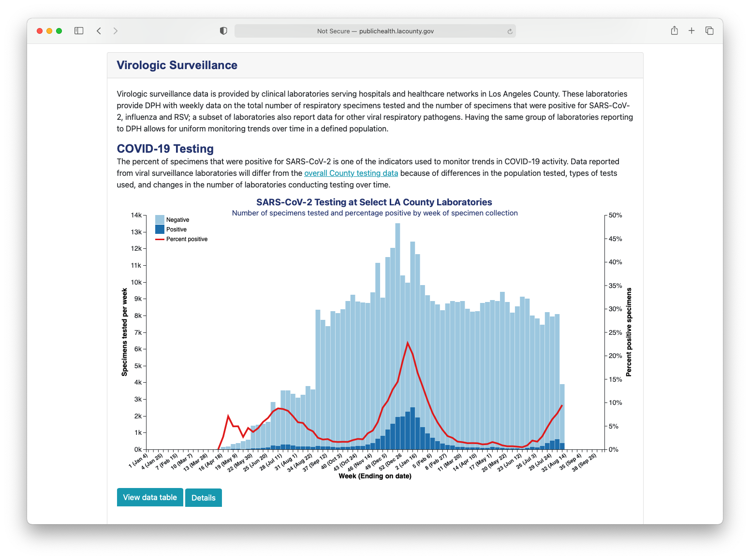Click the address bar showing publichealth.lacounty.gov
Image resolution: width=750 pixels, height=560 pixels.
(x=375, y=31)
